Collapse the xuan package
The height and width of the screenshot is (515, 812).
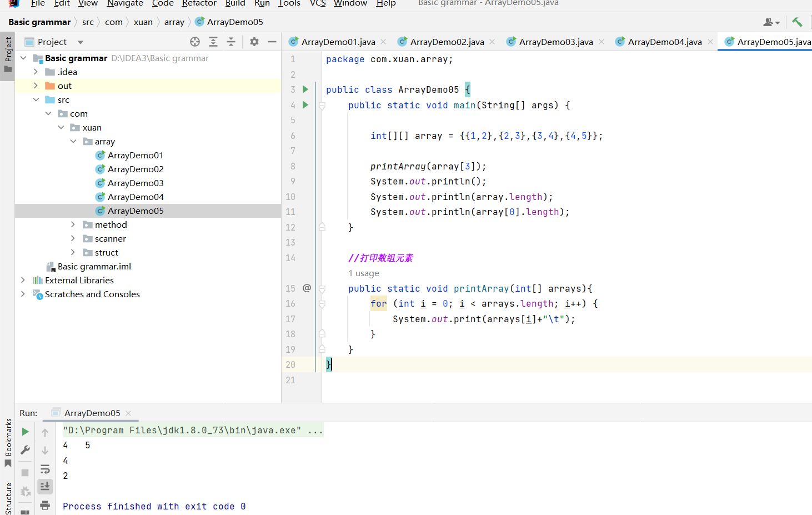(61, 127)
